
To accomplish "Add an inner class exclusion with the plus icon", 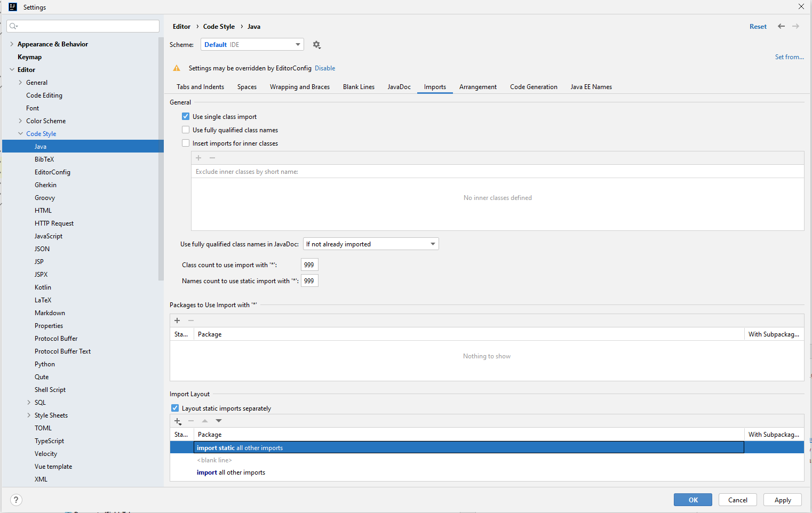I will click(198, 158).
